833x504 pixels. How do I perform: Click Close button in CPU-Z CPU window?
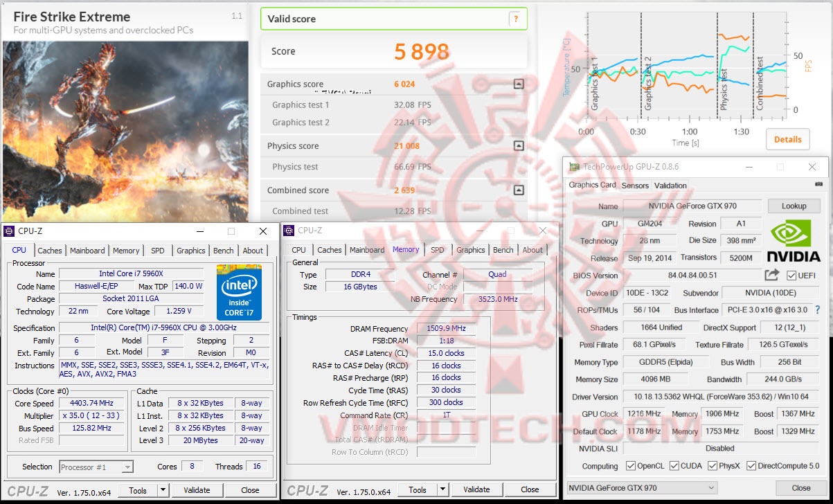click(250, 490)
